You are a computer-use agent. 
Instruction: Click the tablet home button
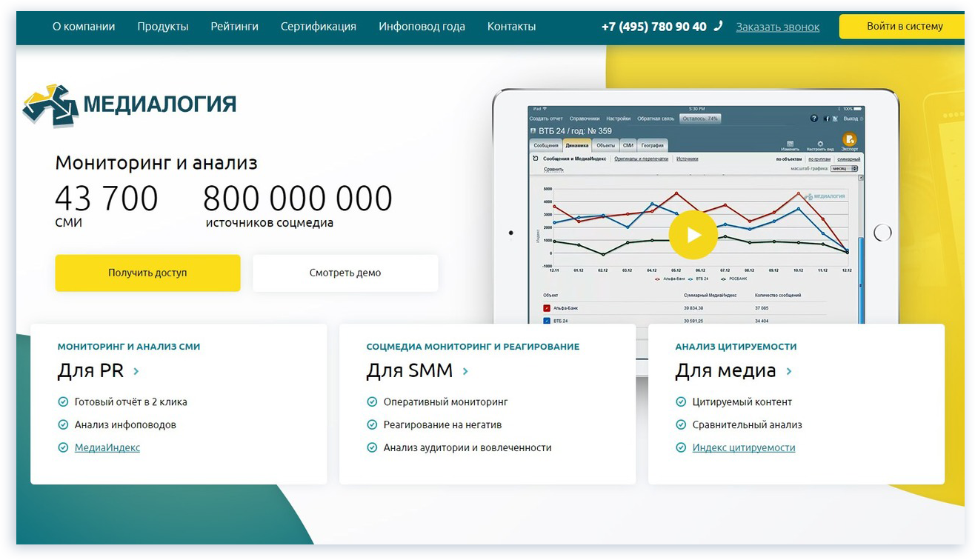(882, 233)
